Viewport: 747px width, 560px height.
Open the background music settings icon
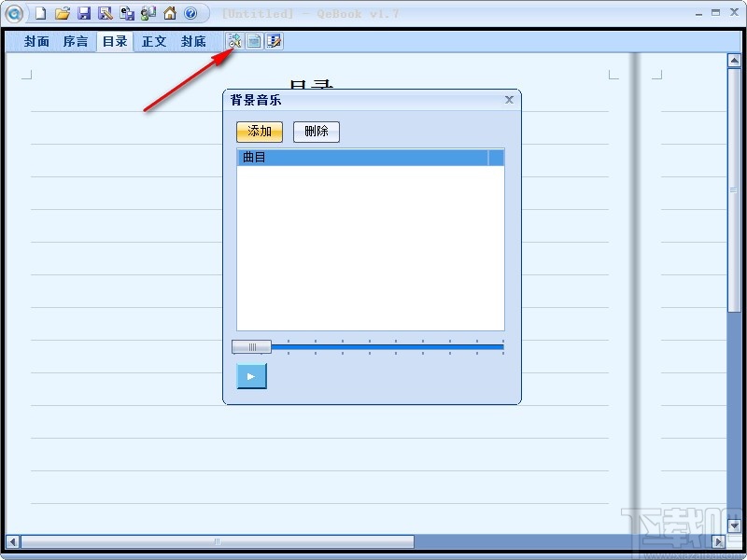233,40
